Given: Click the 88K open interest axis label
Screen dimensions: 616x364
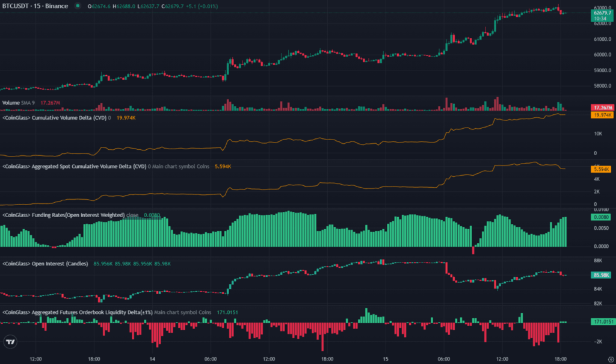Looking at the screenshot, I should coord(598,261).
